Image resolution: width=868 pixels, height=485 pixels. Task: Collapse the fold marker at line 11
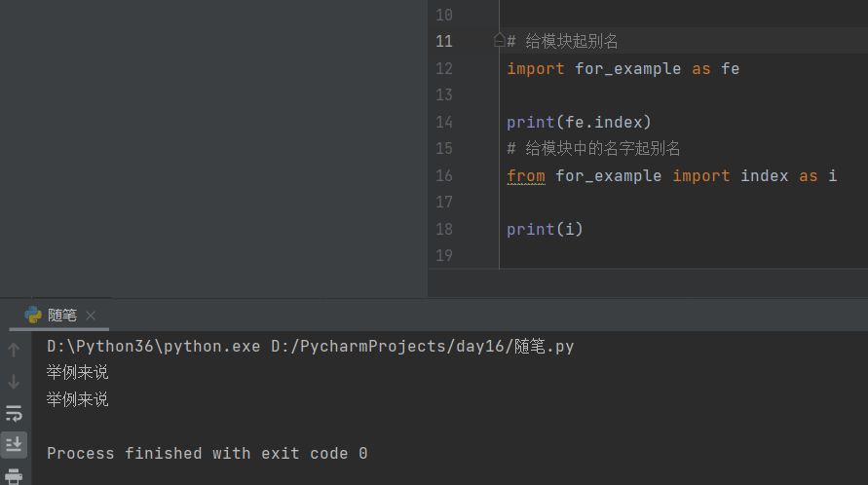pyautogui.click(x=499, y=41)
